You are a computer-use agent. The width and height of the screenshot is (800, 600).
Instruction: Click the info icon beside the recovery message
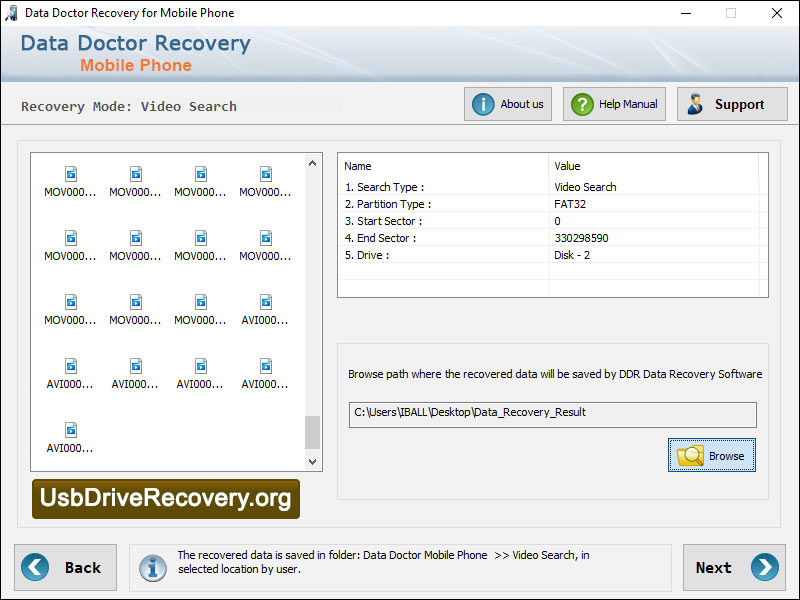(153, 568)
